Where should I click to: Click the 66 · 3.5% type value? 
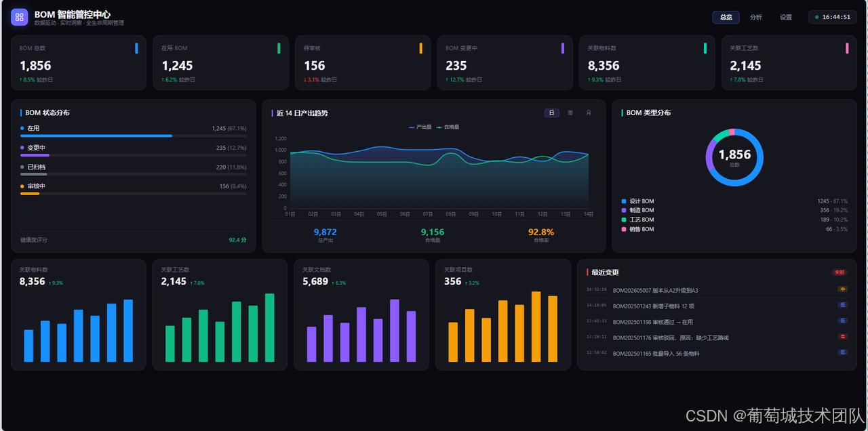tap(836, 229)
